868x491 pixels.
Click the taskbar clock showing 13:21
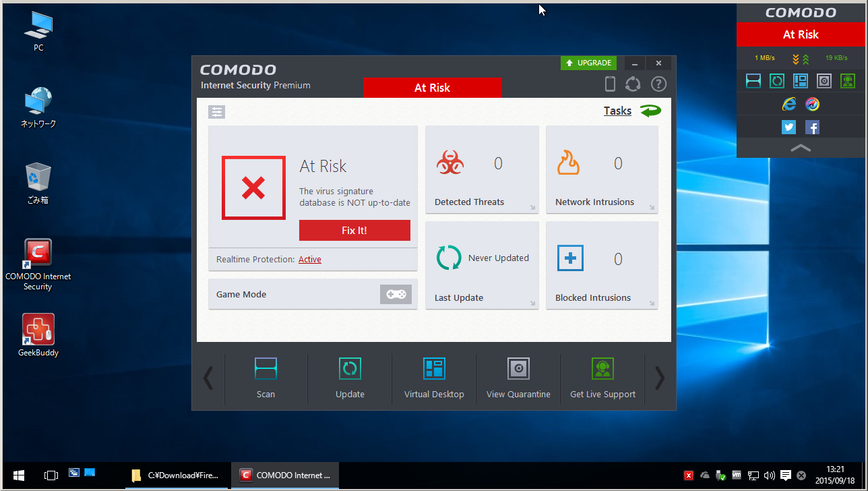pos(836,475)
